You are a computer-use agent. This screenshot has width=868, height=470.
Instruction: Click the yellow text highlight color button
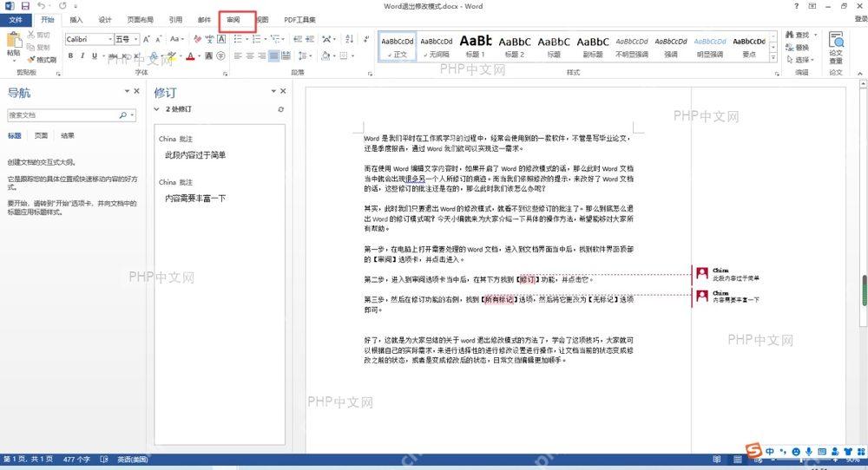172,55
